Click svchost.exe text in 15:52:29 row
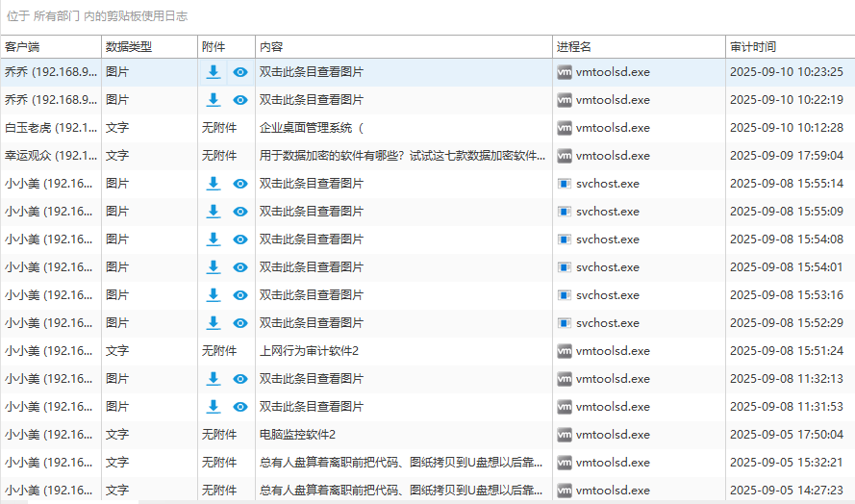The image size is (855, 504). (x=608, y=323)
